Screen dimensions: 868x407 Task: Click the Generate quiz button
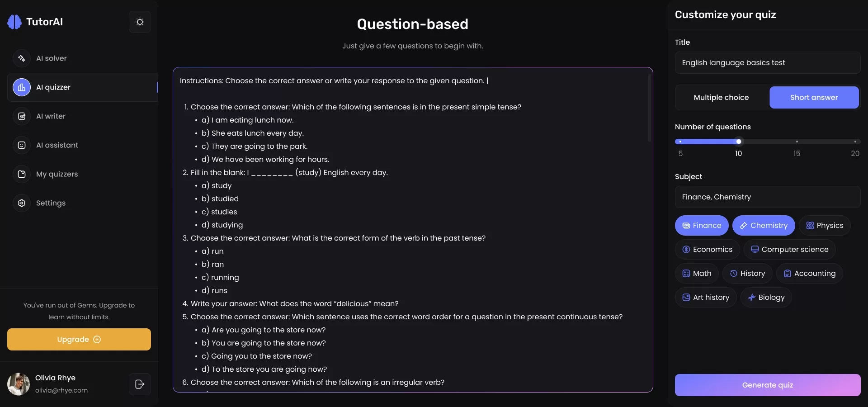767,385
